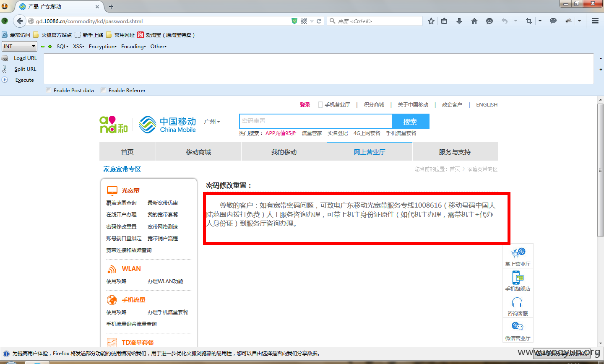
Task: Open the 宽带网络测速 sidebar link
Action: (163, 226)
